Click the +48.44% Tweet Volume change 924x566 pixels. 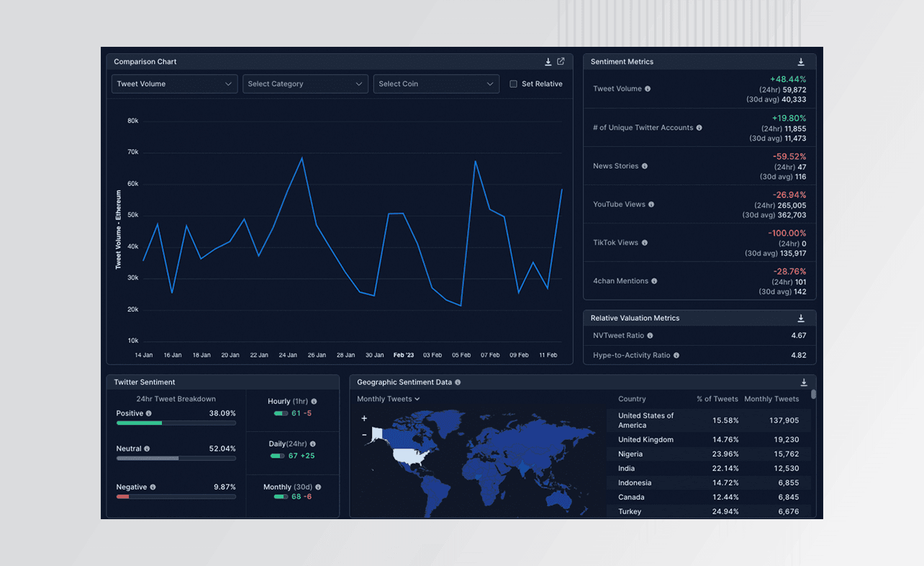click(x=788, y=79)
